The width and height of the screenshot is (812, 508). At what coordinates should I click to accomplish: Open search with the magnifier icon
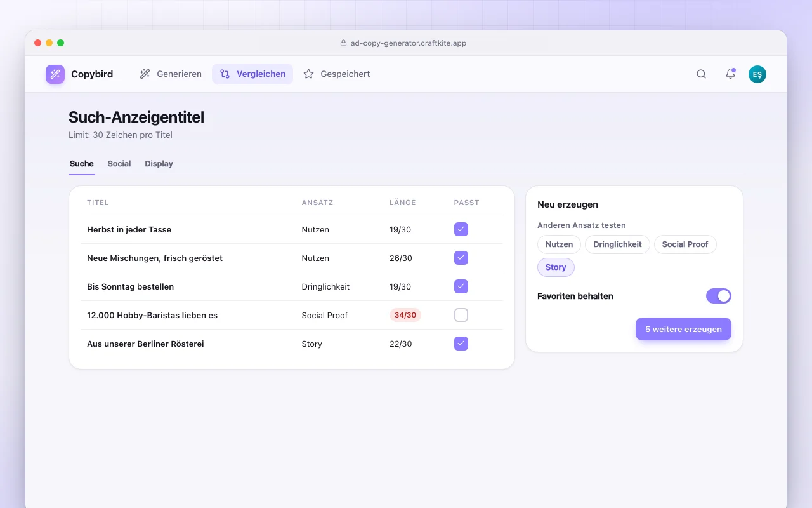pyautogui.click(x=701, y=74)
